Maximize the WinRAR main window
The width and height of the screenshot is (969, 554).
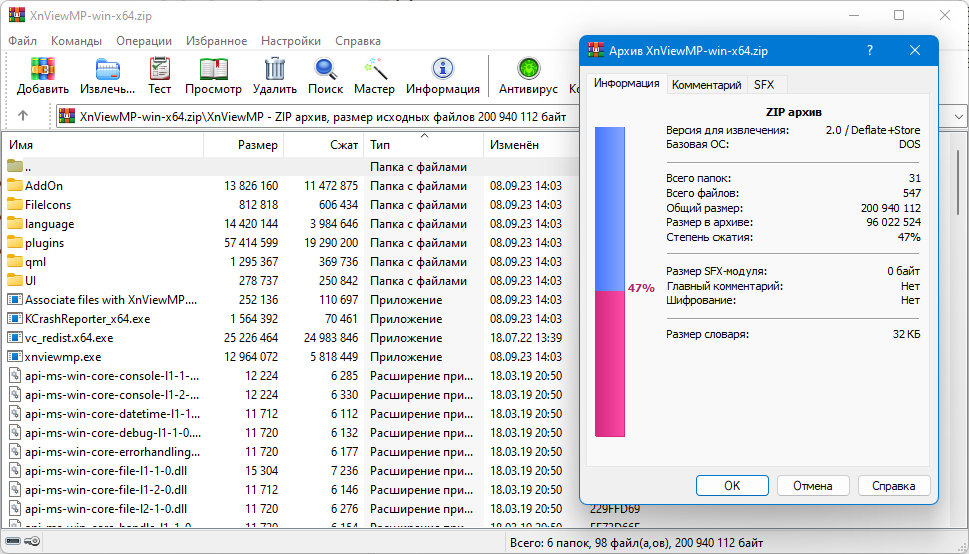pyautogui.click(x=899, y=15)
